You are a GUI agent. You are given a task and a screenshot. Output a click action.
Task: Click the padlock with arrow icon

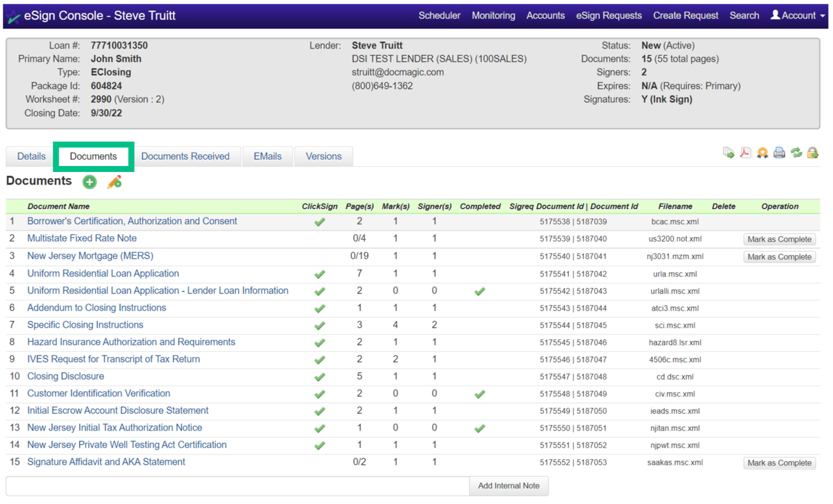[813, 153]
